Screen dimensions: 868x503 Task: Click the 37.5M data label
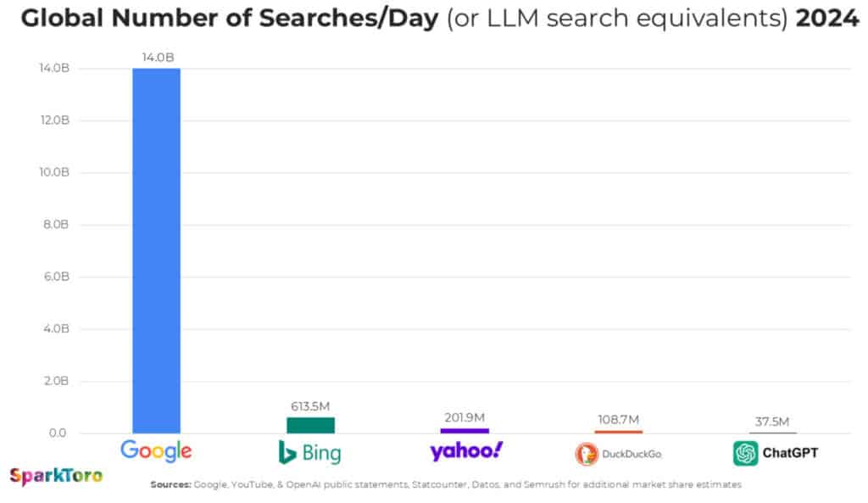(771, 422)
